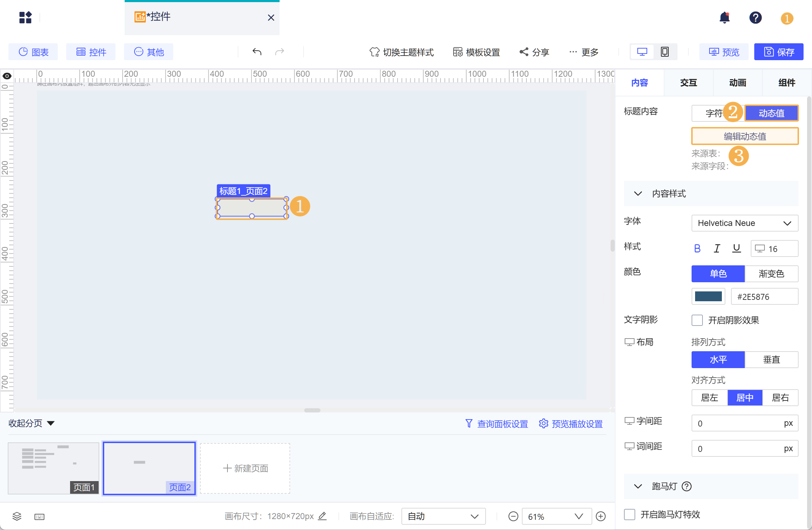Toggle ruler visibility eye icon
This screenshot has width=812, height=530.
coord(7,76)
